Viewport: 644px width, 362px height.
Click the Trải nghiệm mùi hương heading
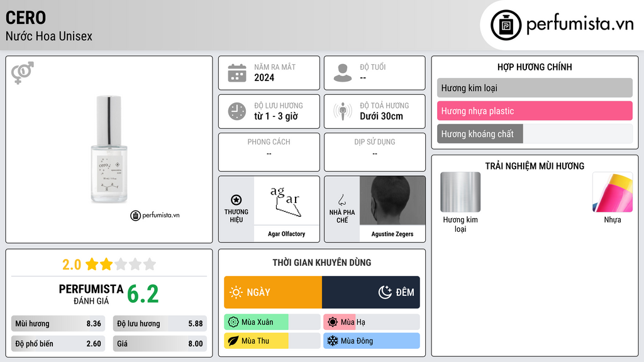pos(535,166)
